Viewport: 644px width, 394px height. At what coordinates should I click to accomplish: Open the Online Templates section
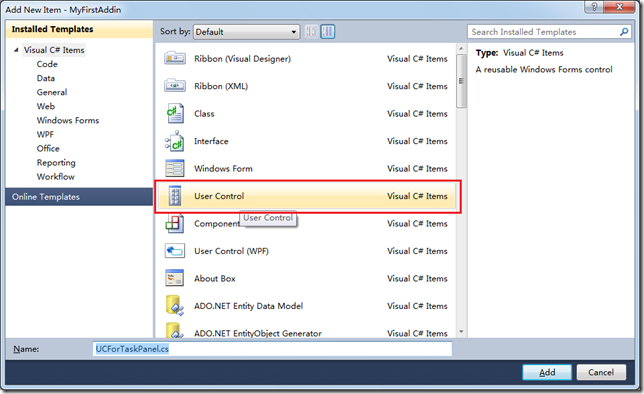pos(79,197)
